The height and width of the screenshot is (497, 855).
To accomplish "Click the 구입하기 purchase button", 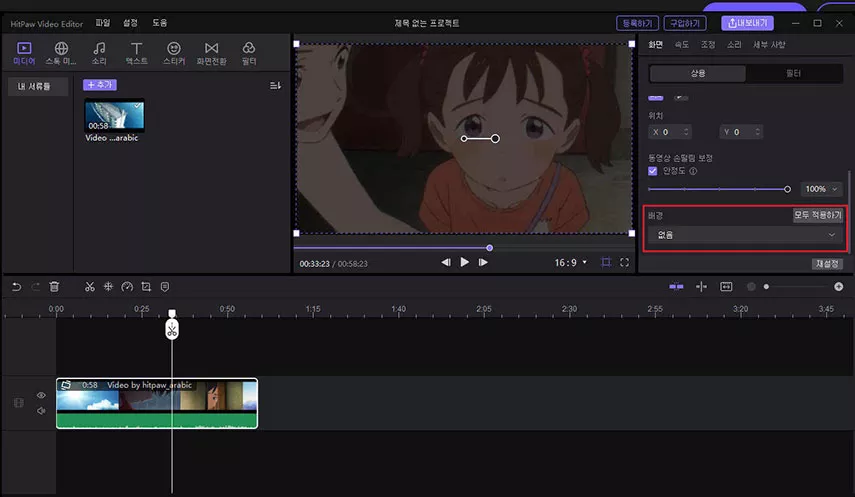I will (x=685, y=23).
